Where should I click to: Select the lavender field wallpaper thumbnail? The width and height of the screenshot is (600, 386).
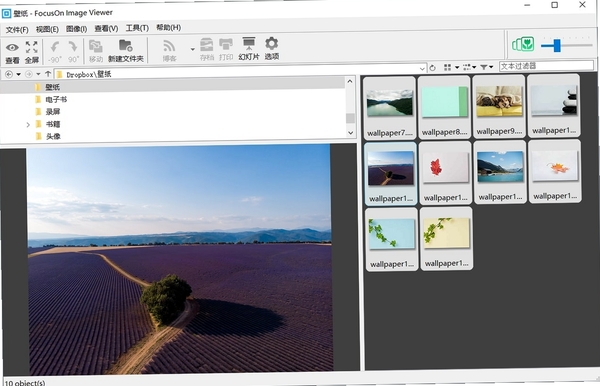click(390, 173)
